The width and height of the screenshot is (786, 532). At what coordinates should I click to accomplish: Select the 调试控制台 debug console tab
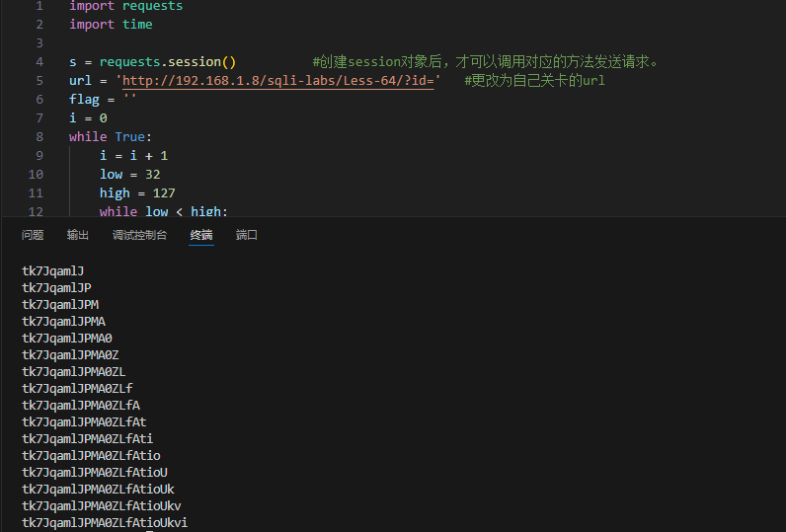tap(139, 235)
